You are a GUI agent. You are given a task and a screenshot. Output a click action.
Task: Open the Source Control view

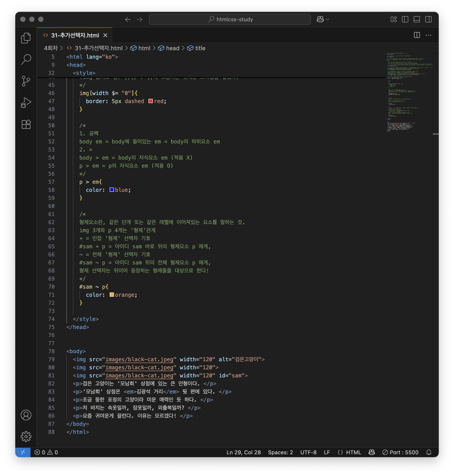[x=26, y=81]
